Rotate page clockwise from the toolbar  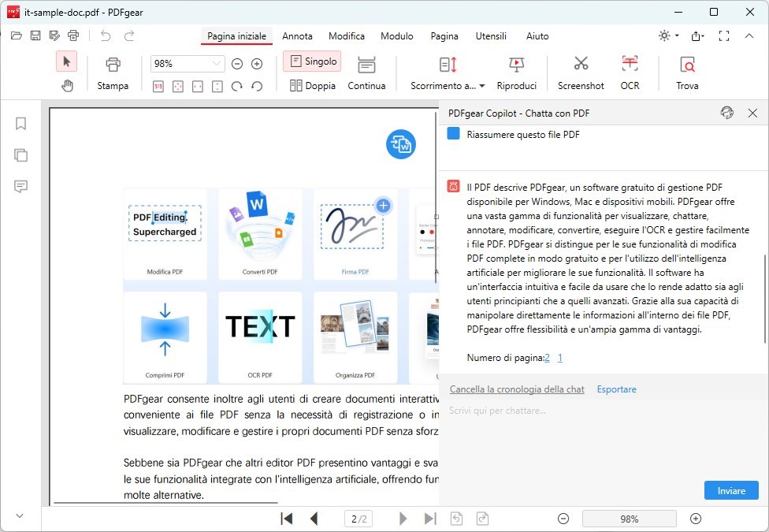(x=236, y=86)
